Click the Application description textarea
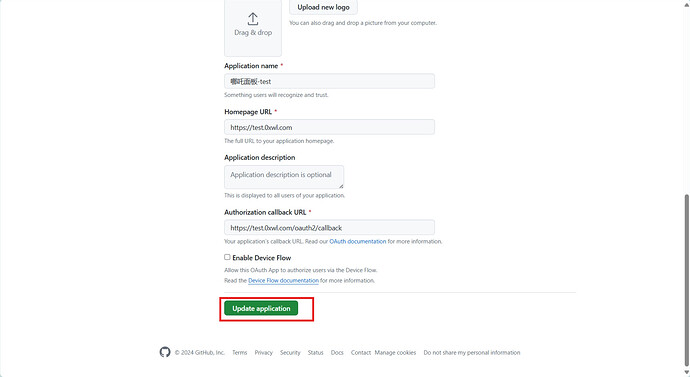This screenshot has height=377, width=690. (x=284, y=177)
